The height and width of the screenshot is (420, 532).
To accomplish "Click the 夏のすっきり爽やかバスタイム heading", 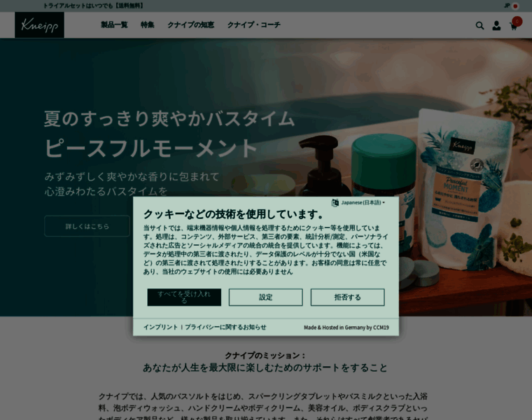I will [169, 119].
